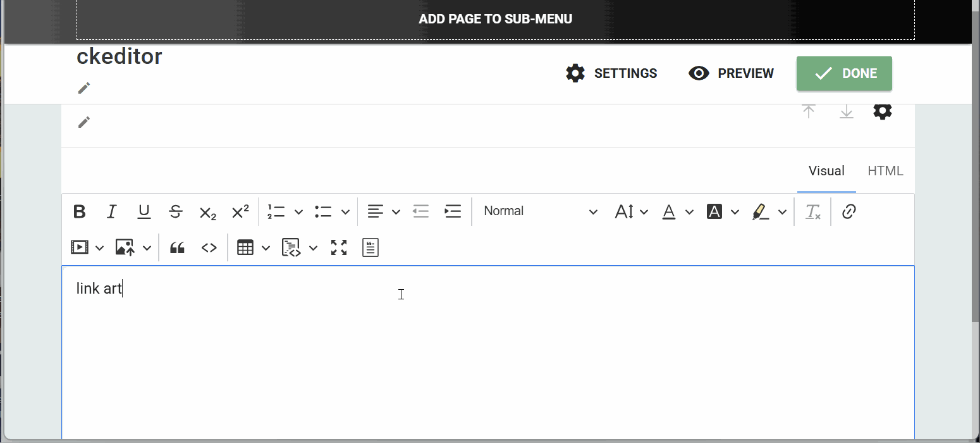Click the insert table icon
Screen dimensions: 980x443
(x=245, y=247)
